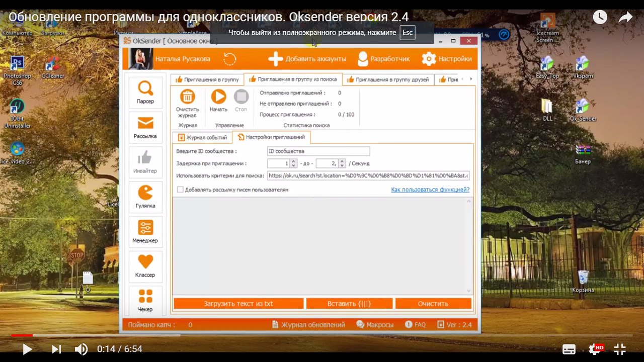The width and height of the screenshot is (644, 362).
Task: Select the Рассылка envelope icon
Action: pyautogui.click(x=145, y=127)
